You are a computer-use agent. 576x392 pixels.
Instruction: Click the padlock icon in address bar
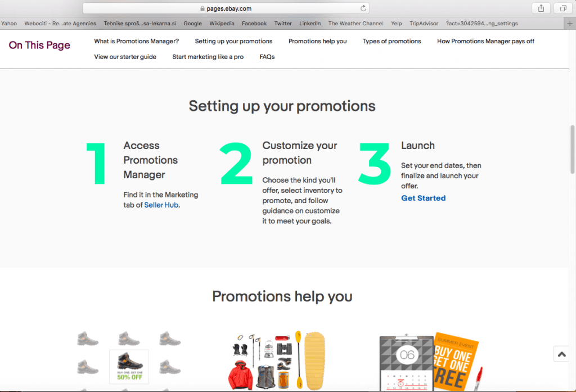click(x=202, y=8)
